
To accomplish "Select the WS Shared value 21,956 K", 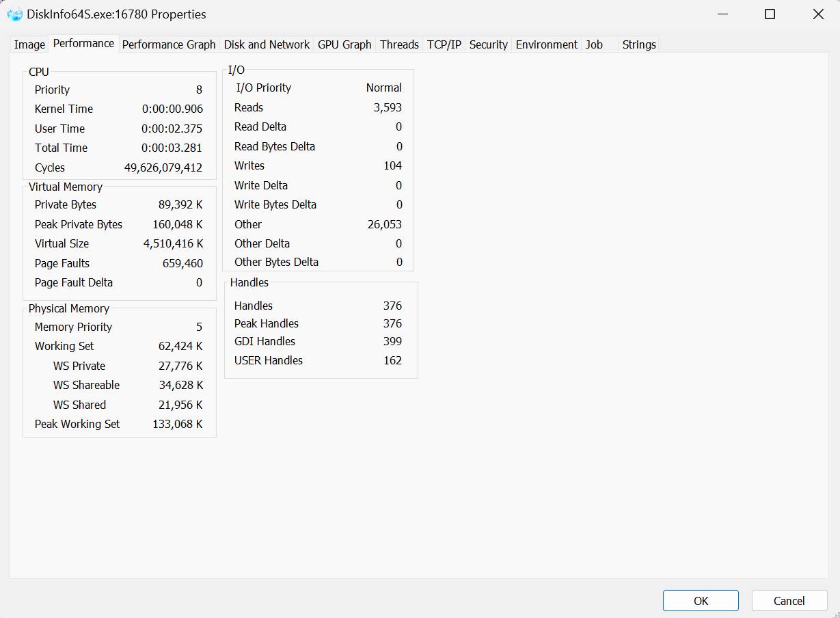I will [180, 405].
